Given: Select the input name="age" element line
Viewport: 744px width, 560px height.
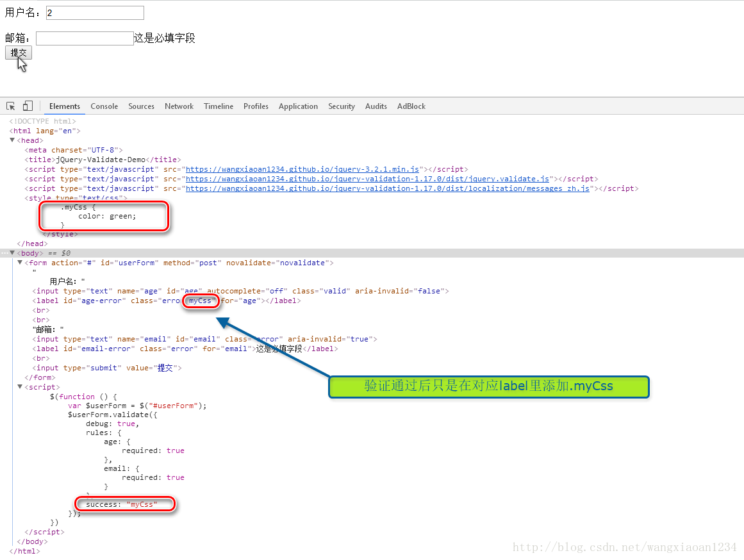Looking at the screenshot, I should (x=240, y=291).
